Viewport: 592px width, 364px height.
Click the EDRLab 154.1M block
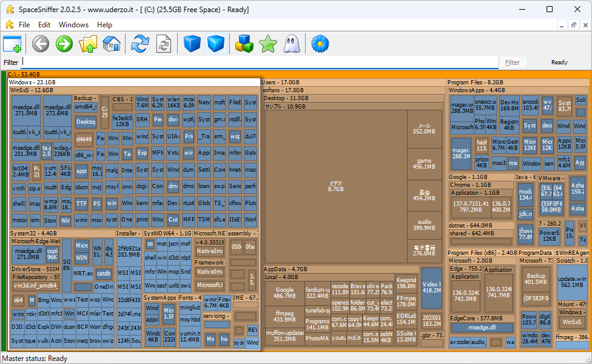[406, 319]
